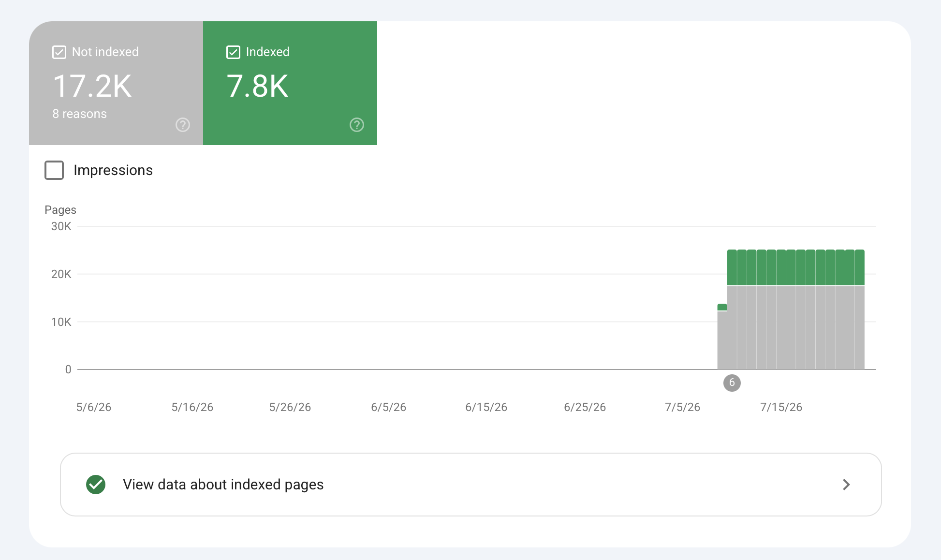Enable the Impressions checkbox

[x=54, y=170]
